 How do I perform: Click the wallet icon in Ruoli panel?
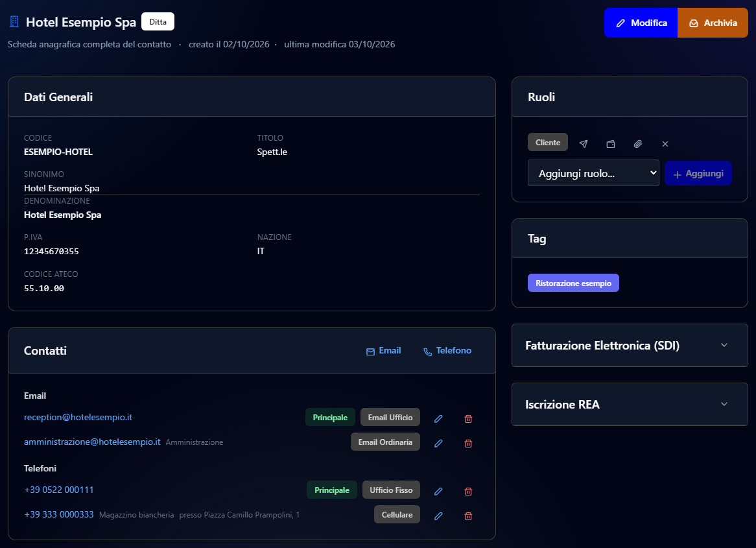click(x=610, y=144)
